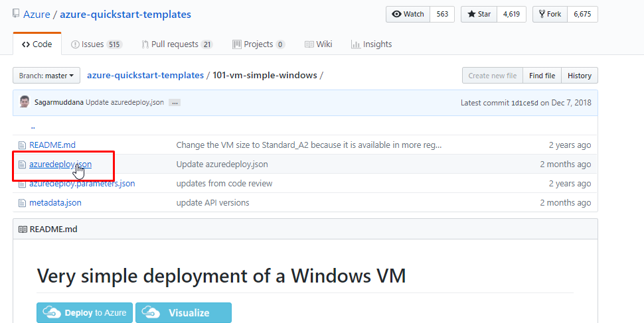This screenshot has height=323, width=644.
Task: Open 'updates from code review' commit
Action: click(x=224, y=184)
